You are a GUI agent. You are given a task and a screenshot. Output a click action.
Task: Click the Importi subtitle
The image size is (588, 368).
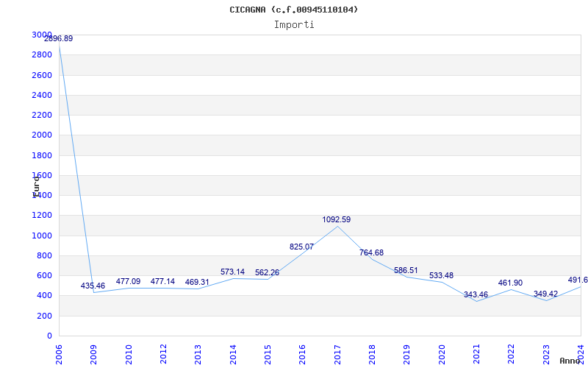[x=294, y=25]
